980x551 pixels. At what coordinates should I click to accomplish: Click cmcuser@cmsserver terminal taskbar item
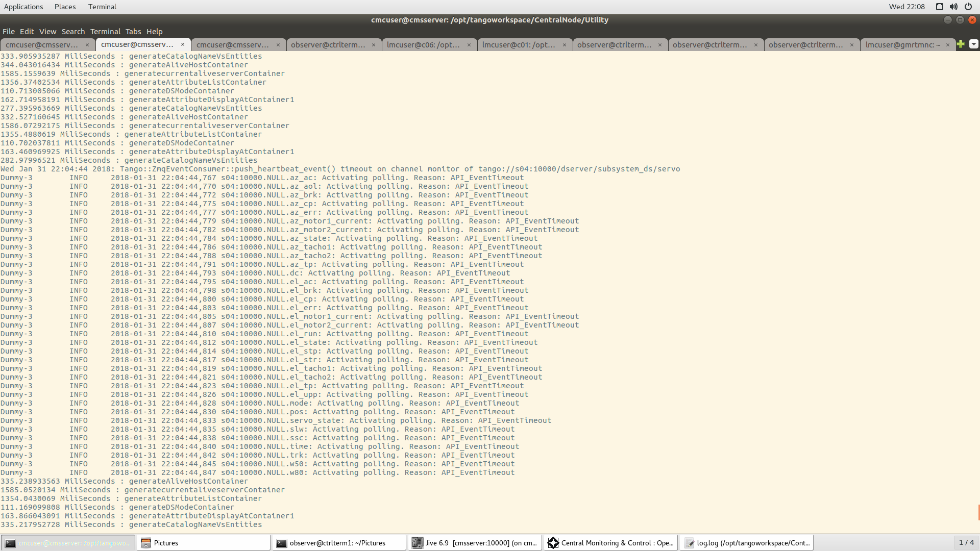(x=68, y=543)
